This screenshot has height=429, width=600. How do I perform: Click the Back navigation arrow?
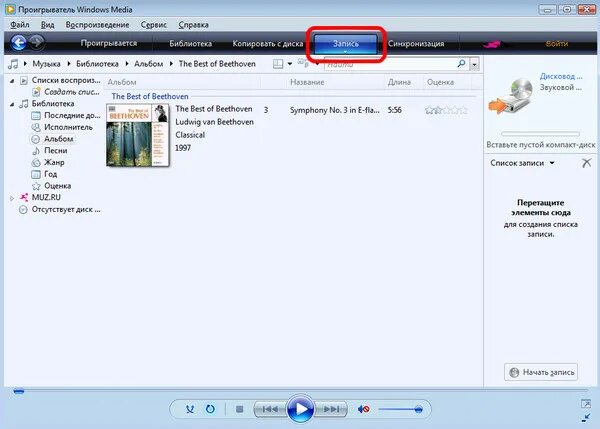tap(18, 42)
